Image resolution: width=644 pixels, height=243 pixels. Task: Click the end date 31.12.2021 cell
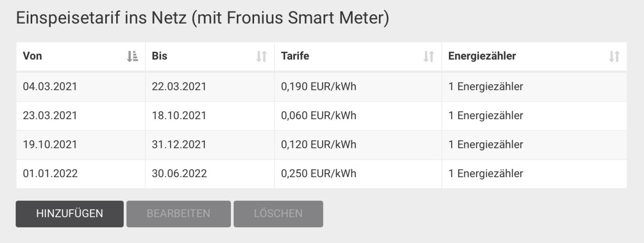click(x=210, y=145)
